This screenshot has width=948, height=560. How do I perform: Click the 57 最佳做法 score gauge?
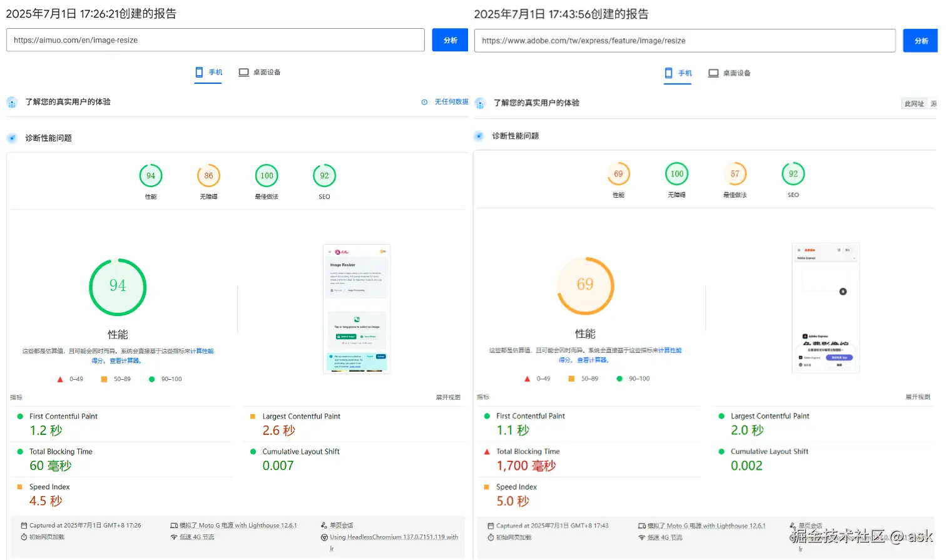pos(735,174)
